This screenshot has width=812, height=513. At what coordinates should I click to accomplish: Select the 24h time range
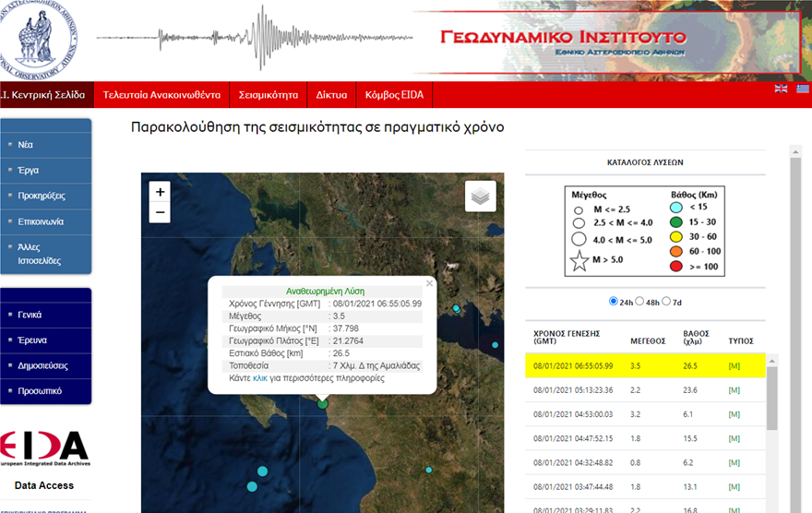click(614, 302)
